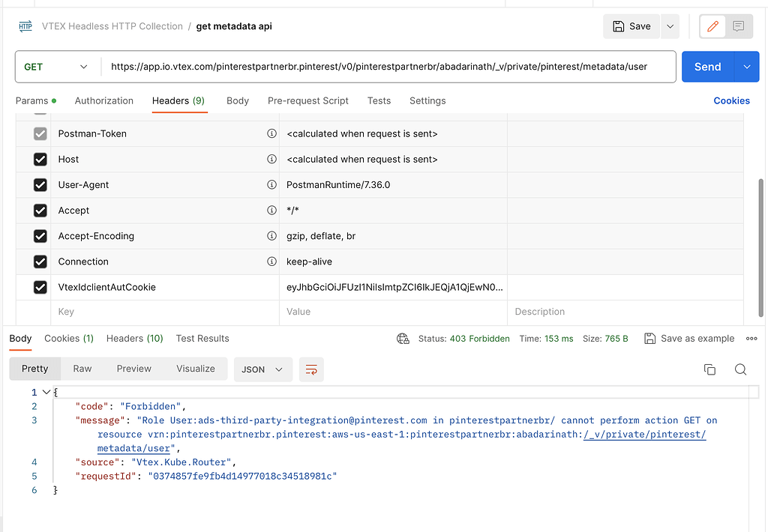Open the Send button dropdown arrow
The image size is (768, 532).
coord(747,67)
